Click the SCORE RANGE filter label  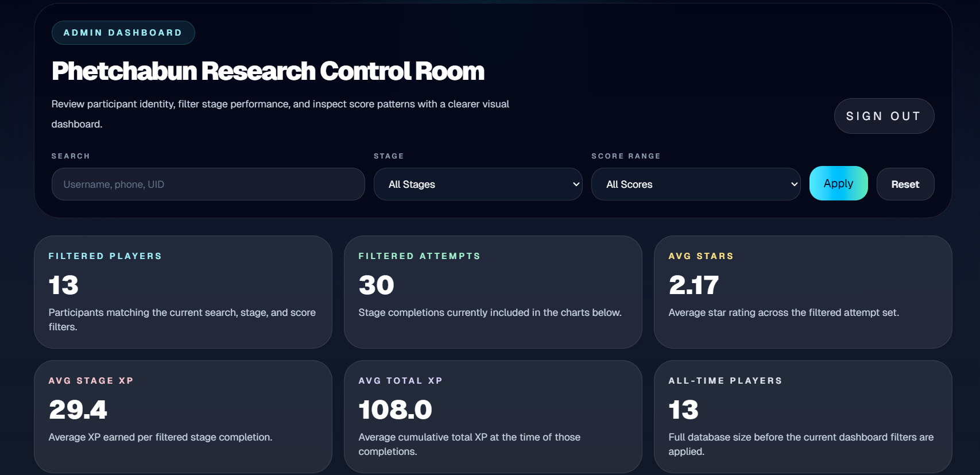tap(626, 156)
